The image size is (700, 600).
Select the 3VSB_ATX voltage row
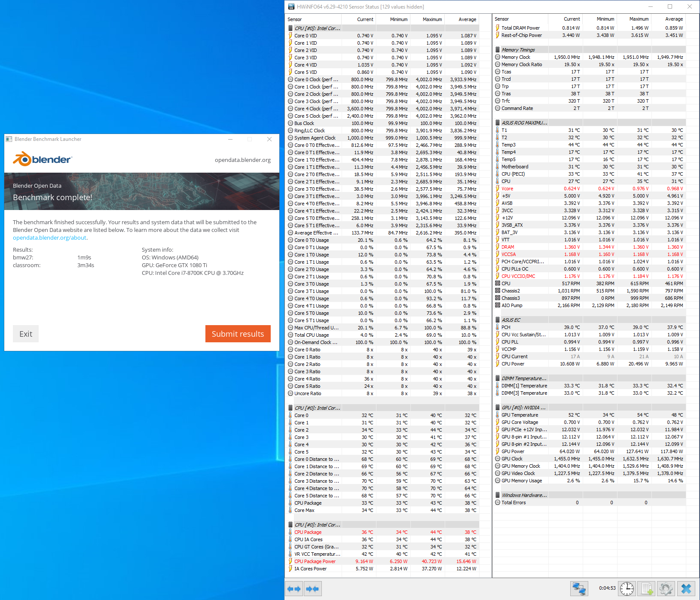pyautogui.click(x=589, y=225)
